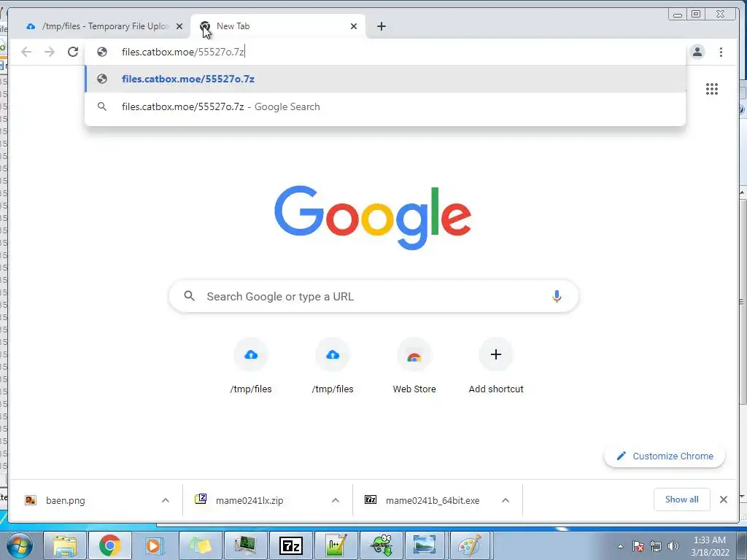Select the Google Search suggestion row

click(x=385, y=106)
